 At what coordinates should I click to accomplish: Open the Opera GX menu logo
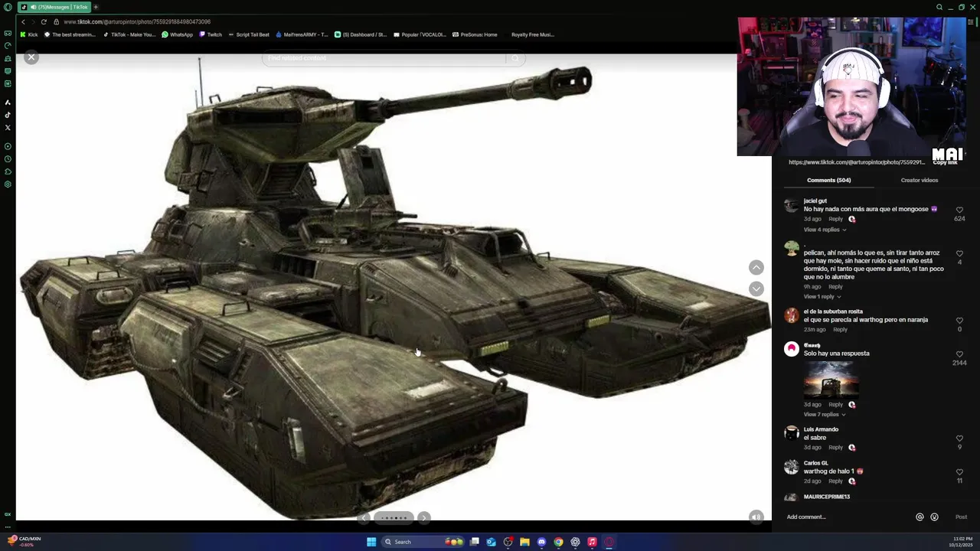point(8,7)
